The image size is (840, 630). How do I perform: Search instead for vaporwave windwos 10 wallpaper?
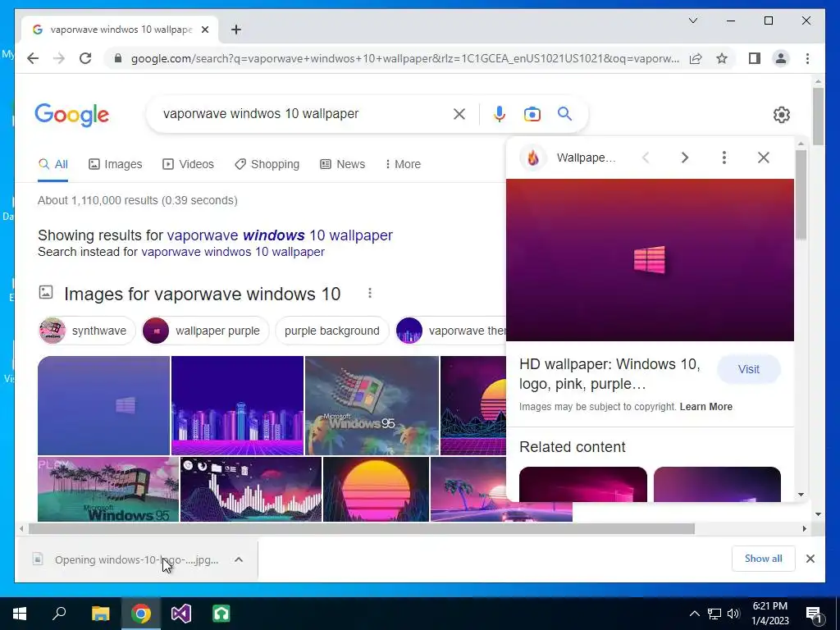click(232, 252)
